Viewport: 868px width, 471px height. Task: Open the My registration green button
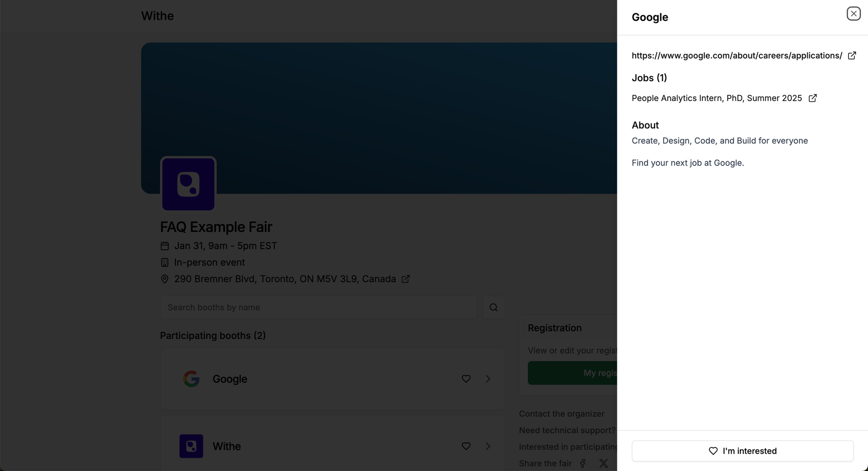coord(572,373)
